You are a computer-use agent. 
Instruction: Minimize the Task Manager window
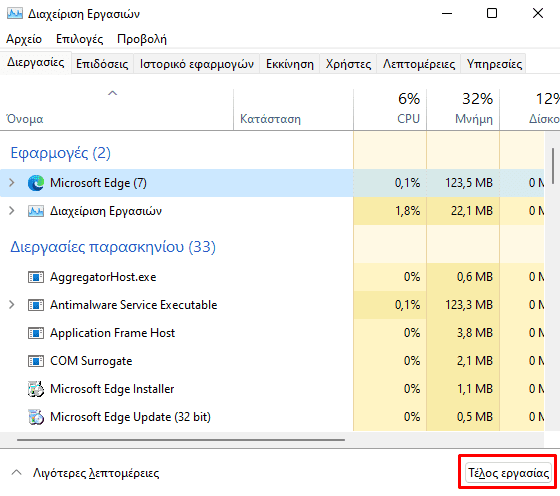pyautogui.click(x=447, y=13)
